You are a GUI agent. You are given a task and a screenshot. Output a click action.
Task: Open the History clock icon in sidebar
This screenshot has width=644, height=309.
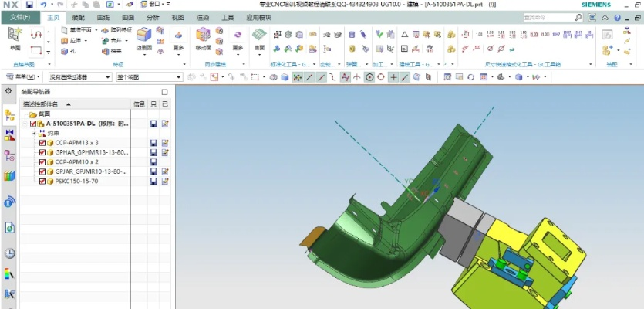[x=9, y=253]
